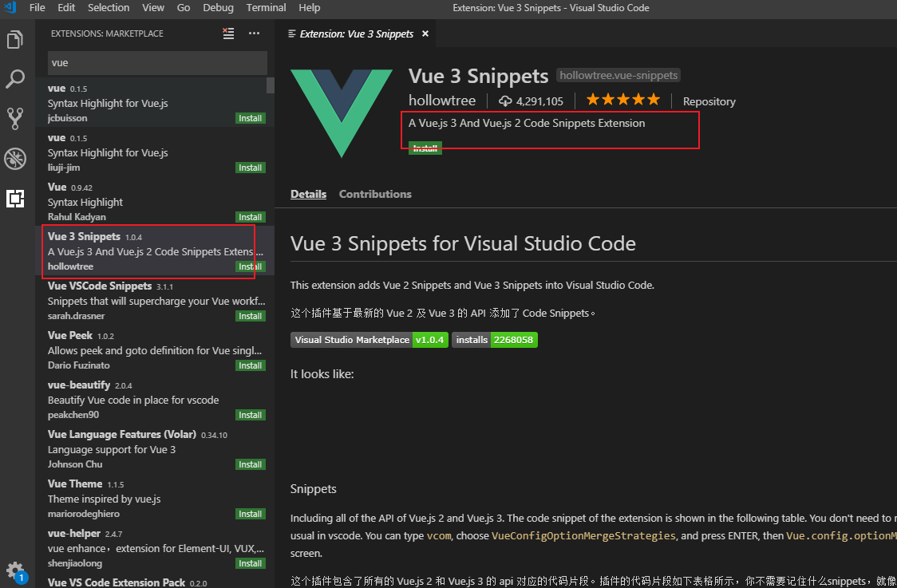Open the Help menu
The width and height of the screenshot is (897, 588).
click(310, 7)
